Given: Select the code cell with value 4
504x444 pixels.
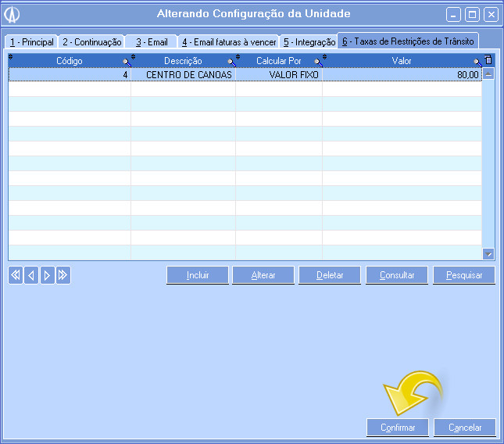Looking at the screenshot, I should (x=70, y=74).
